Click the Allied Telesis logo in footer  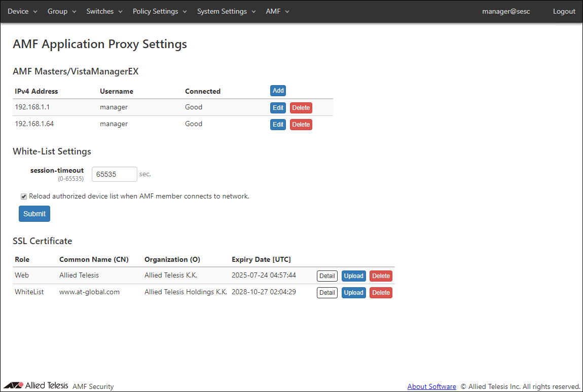click(x=35, y=385)
